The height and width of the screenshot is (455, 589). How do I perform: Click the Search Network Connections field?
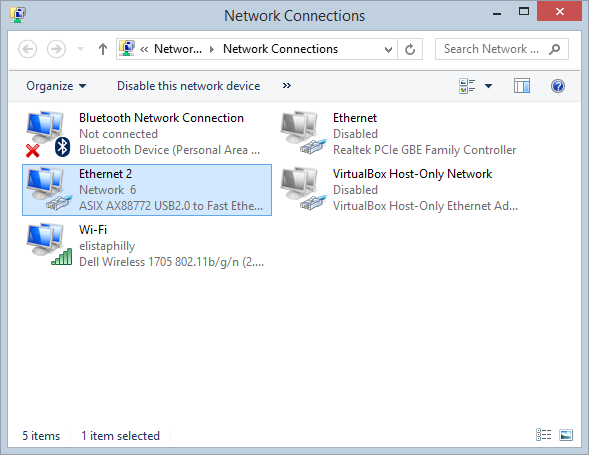pos(501,49)
